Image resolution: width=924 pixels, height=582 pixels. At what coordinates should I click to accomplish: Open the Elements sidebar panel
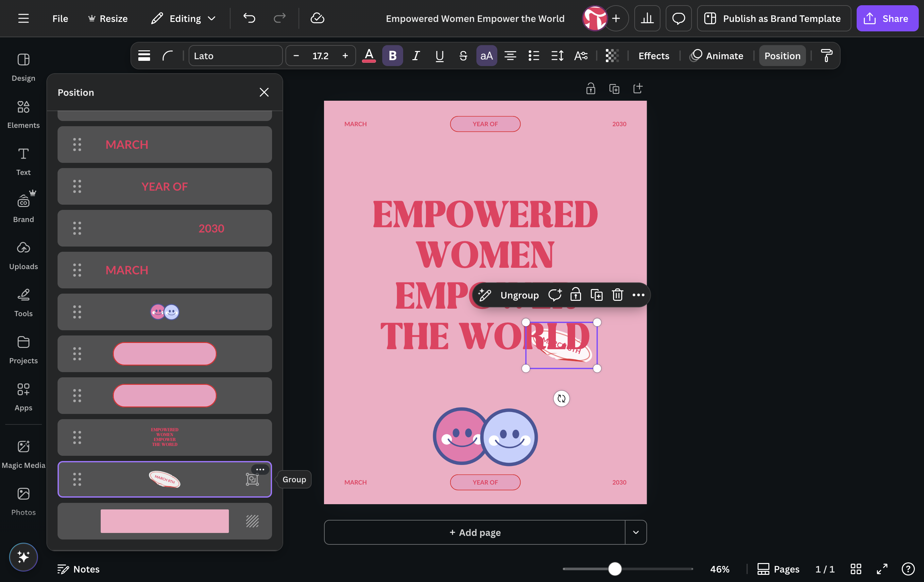click(24, 114)
